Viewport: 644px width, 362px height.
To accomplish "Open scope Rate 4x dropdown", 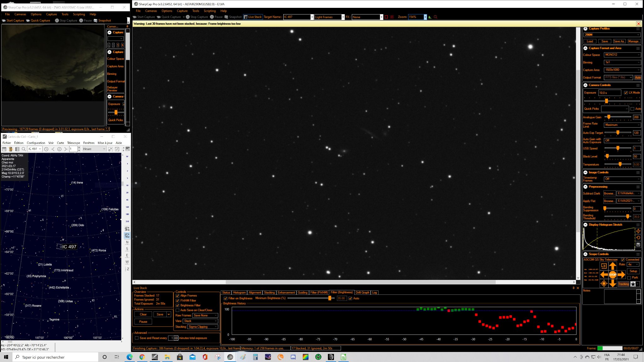I will 633,264.
